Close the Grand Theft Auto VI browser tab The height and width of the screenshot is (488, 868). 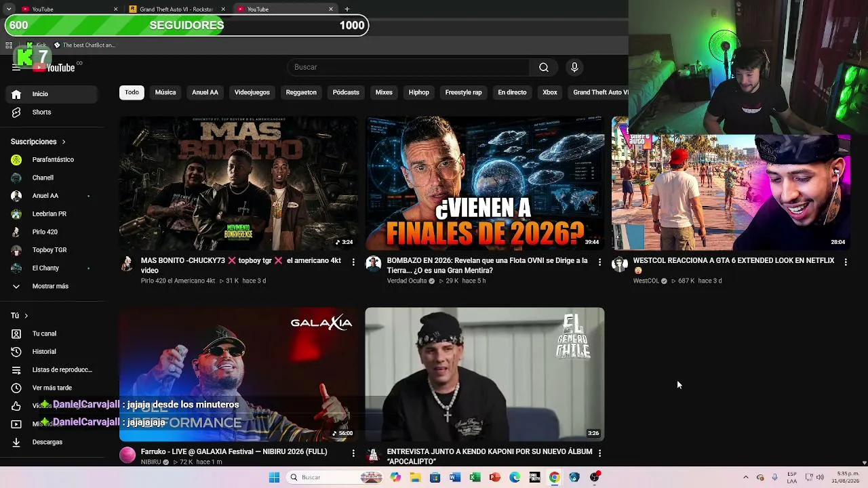click(x=223, y=9)
